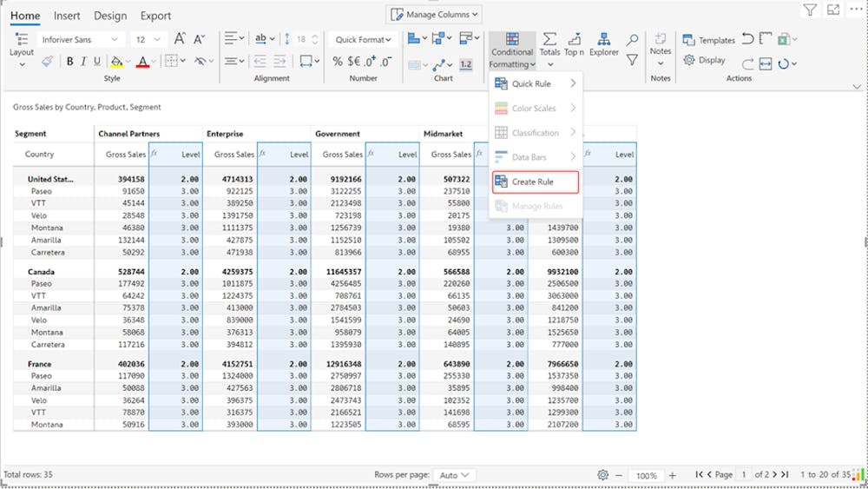Viewport: 868px width, 489px height.
Task: Expand the Quick Format dropdown
Action: pyautogui.click(x=363, y=40)
